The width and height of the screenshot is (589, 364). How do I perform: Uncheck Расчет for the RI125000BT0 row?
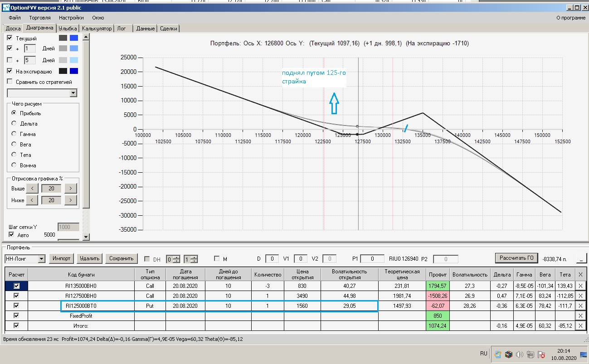click(x=17, y=306)
